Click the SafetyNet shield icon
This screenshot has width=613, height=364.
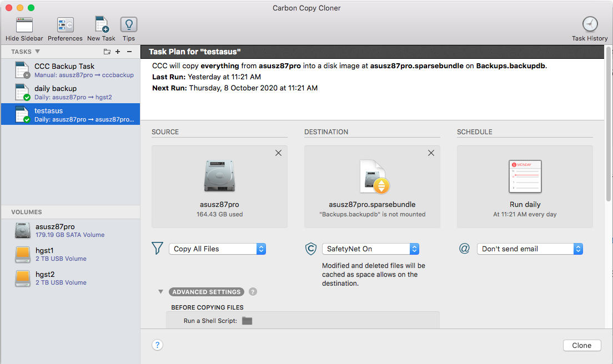click(311, 249)
